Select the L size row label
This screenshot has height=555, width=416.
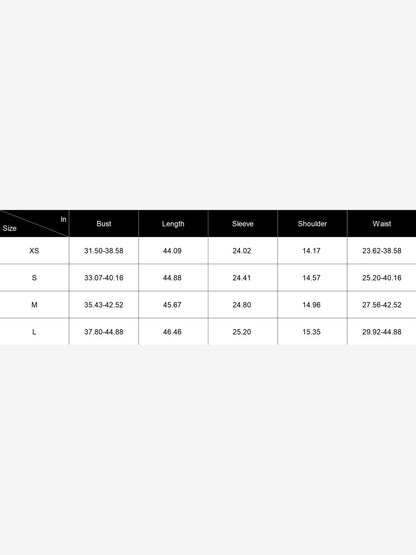[34, 332]
